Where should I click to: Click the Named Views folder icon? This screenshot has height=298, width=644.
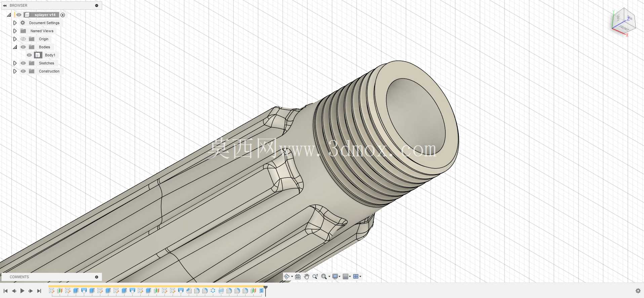click(23, 31)
